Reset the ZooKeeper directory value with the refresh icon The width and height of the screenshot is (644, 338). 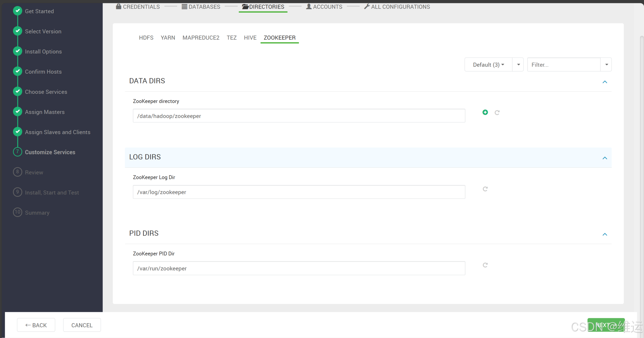tap(497, 113)
